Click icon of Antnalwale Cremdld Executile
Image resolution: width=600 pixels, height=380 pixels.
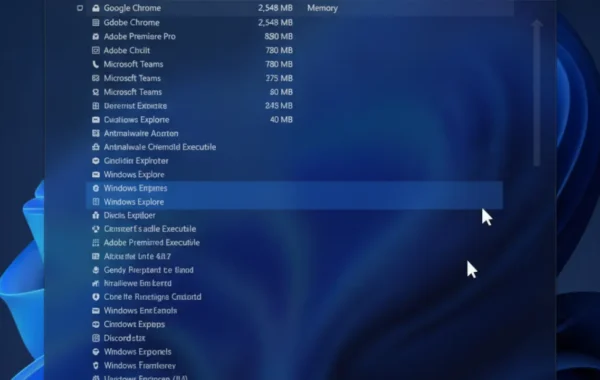(x=96, y=147)
